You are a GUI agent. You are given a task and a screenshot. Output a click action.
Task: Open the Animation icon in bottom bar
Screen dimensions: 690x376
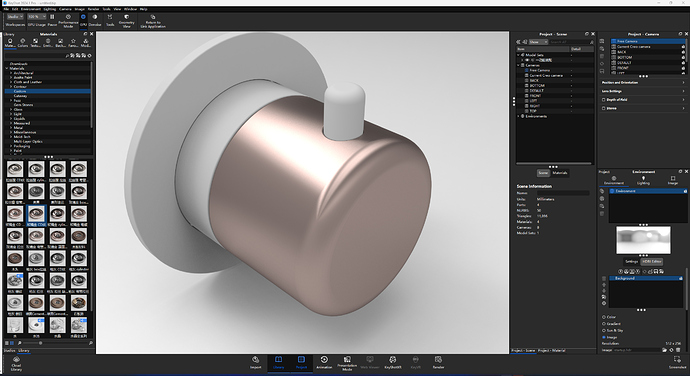pyautogui.click(x=324, y=362)
